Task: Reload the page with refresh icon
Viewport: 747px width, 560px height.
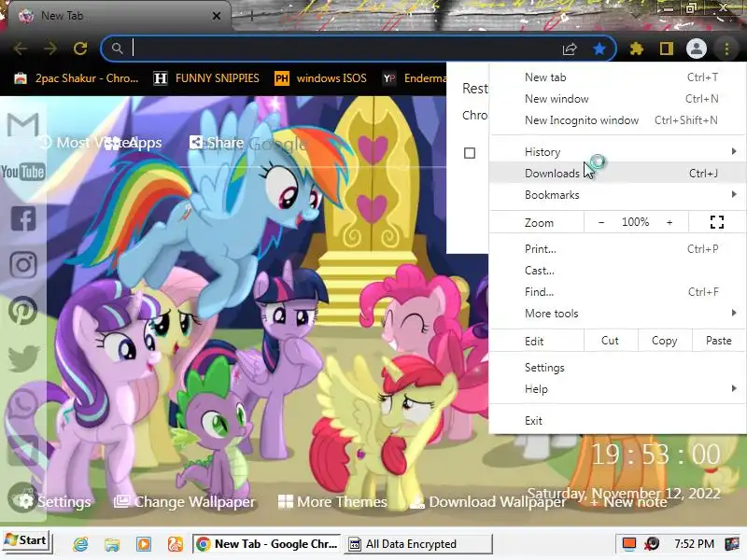Action: [80, 49]
